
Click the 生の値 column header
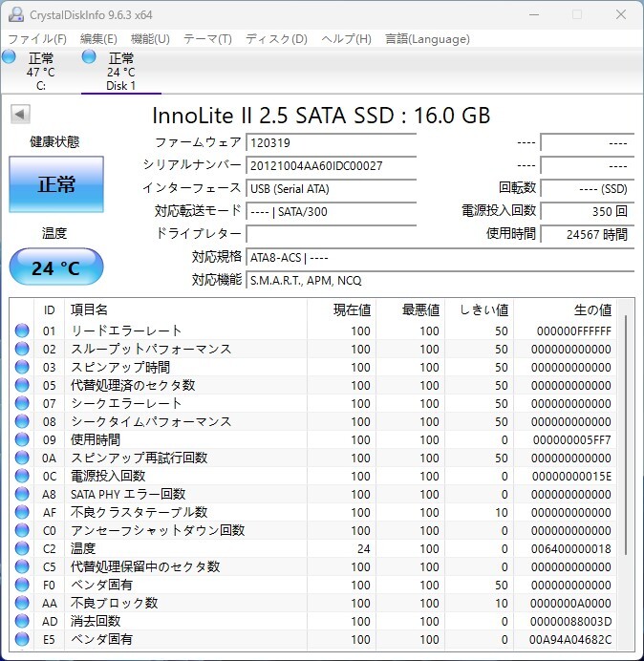(565, 309)
